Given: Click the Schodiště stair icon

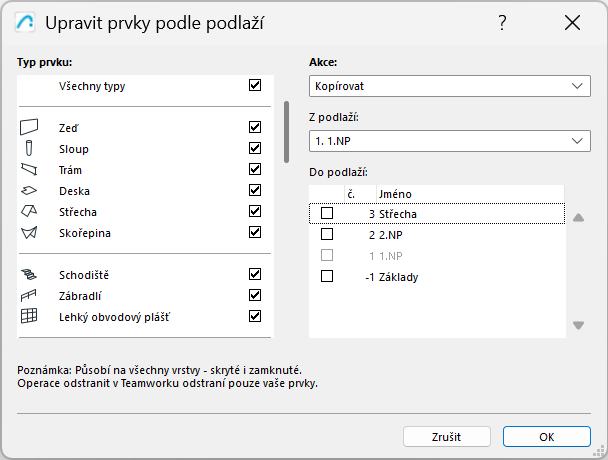Looking at the screenshot, I should point(29,274).
